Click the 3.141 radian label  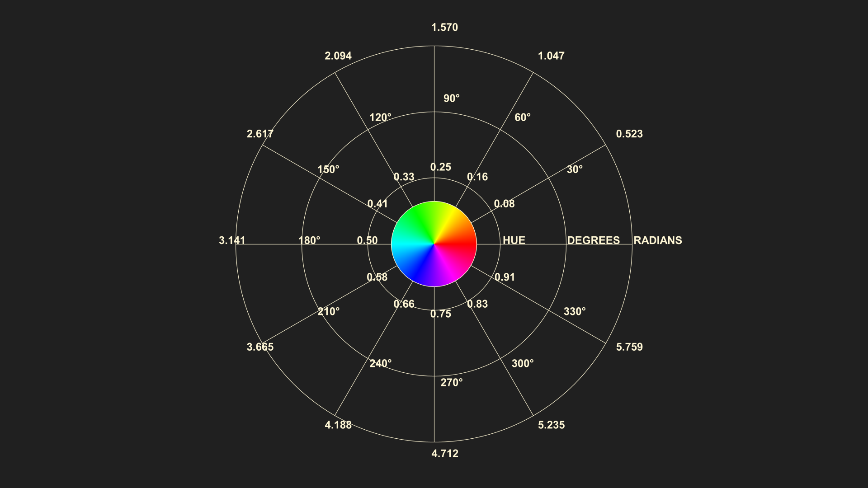(x=232, y=240)
